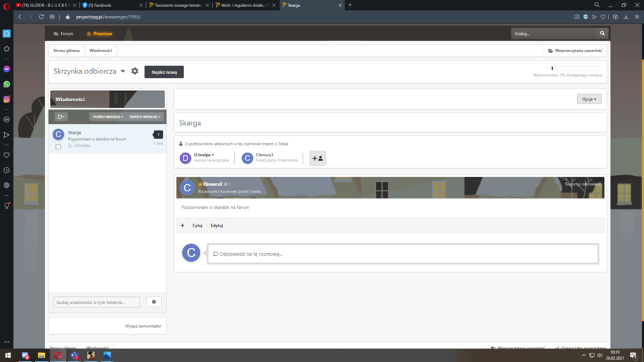This screenshot has height=362, width=644.
Task: Reload the current page
Action: click(x=41, y=17)
